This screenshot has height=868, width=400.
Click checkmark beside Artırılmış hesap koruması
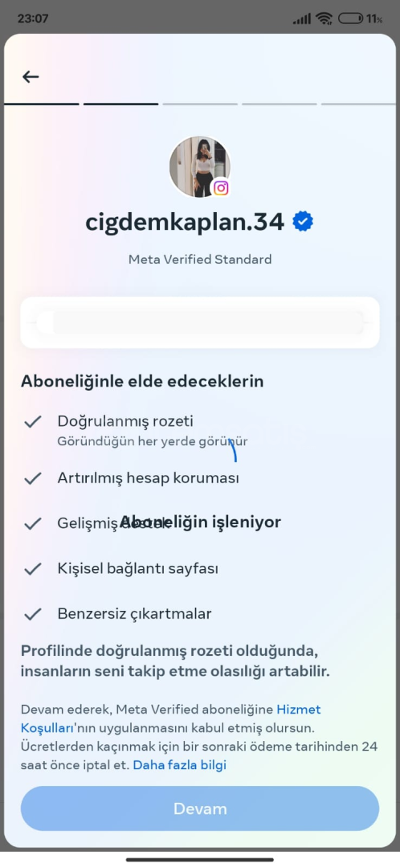pos(33,478)
